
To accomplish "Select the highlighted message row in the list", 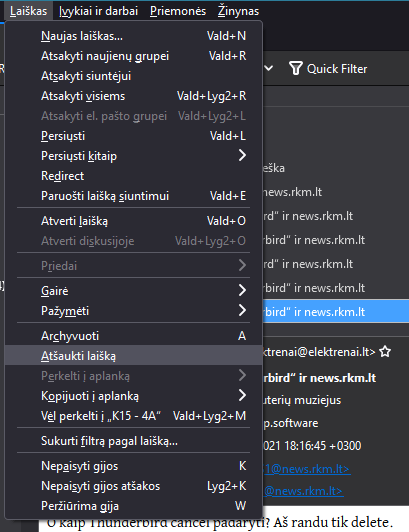I will coord(336,311).
